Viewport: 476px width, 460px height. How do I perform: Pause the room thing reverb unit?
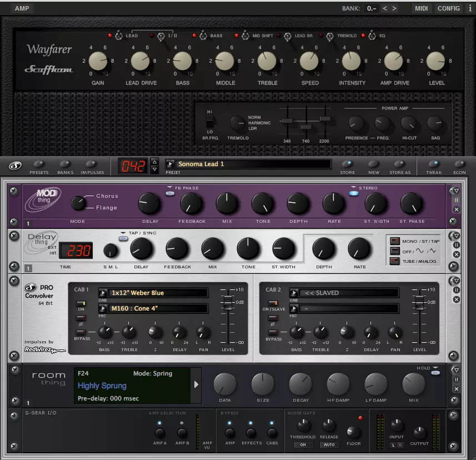click(x=456, y=379)
